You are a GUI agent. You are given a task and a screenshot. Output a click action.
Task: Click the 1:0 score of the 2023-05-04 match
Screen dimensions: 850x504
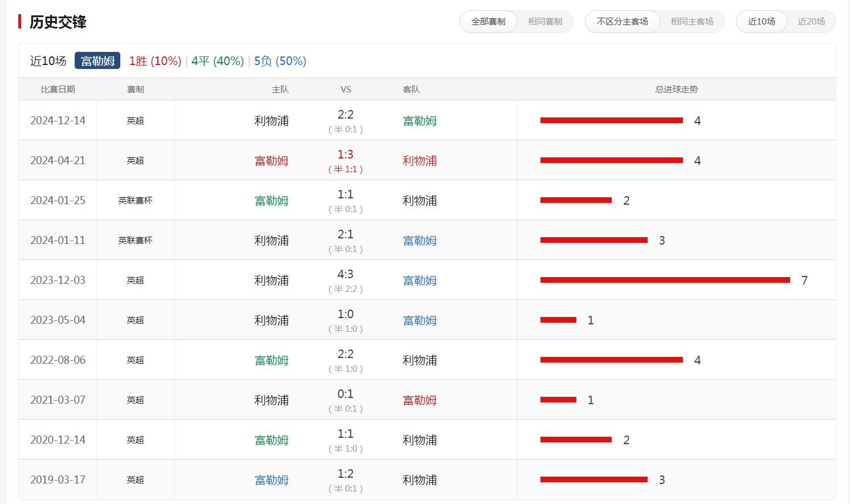(x=345, y=314)
